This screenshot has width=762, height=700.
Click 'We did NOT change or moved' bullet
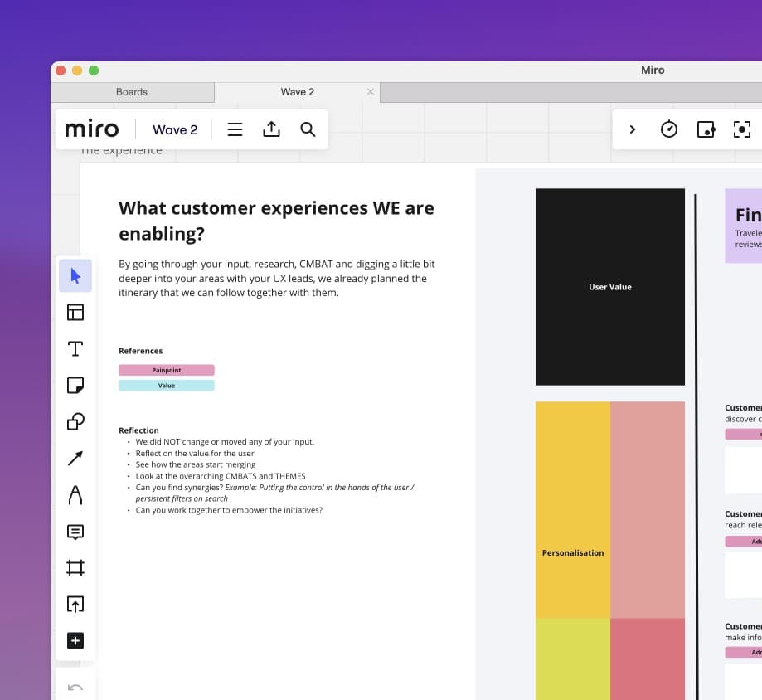tap(225, 441)
